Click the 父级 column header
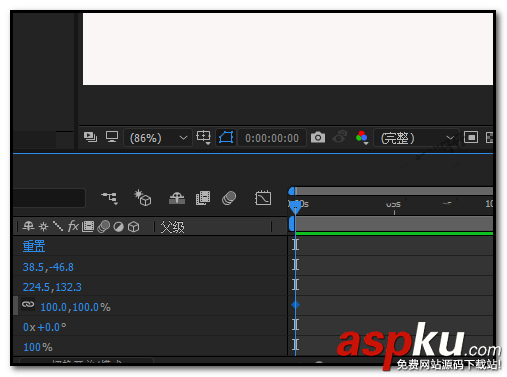507x377 pixels. coord(172,227)
